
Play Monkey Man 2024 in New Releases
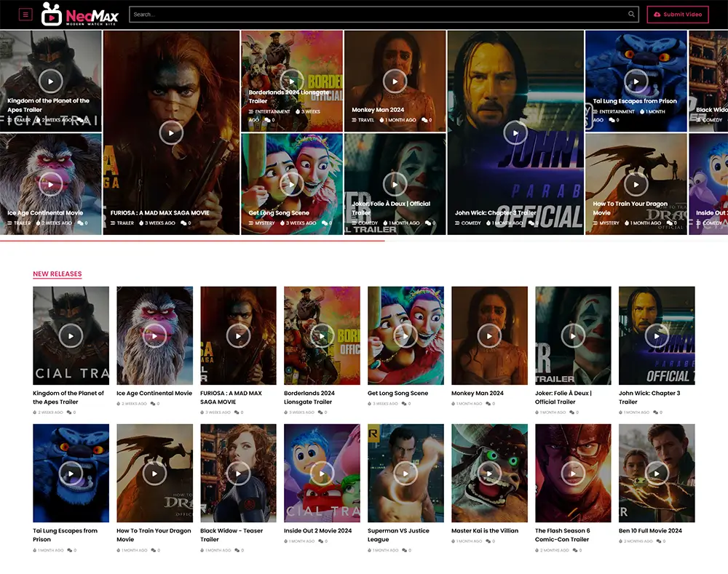point(489,336)
